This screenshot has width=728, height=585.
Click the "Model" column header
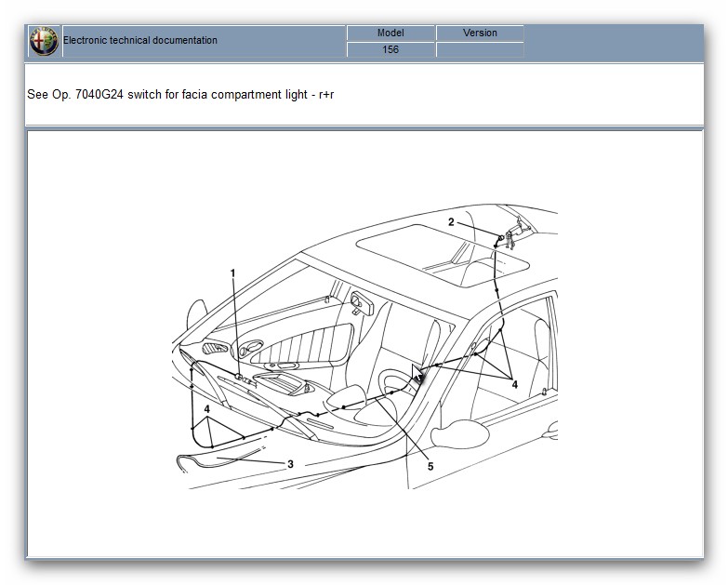click(x=390, y=33)
